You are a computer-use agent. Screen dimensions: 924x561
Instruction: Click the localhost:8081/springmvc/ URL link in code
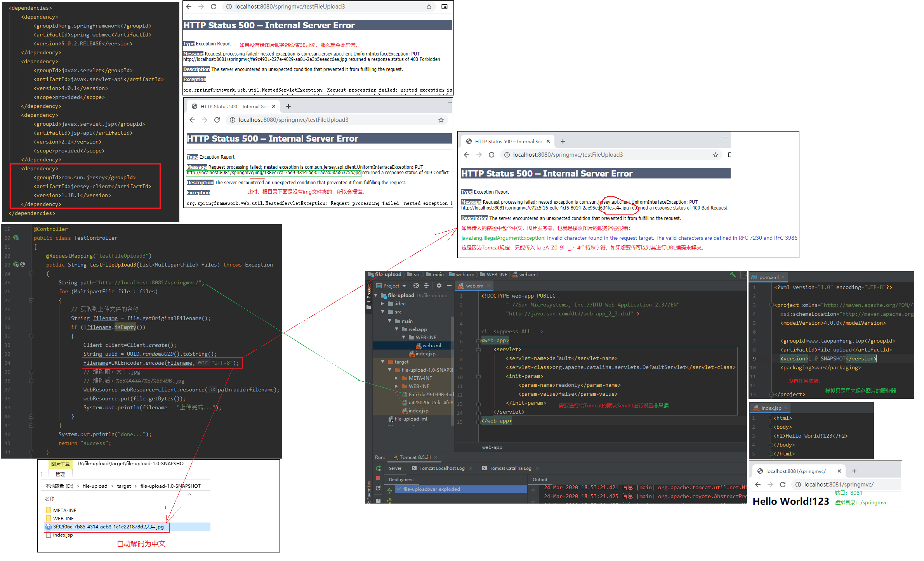(149, 283)
